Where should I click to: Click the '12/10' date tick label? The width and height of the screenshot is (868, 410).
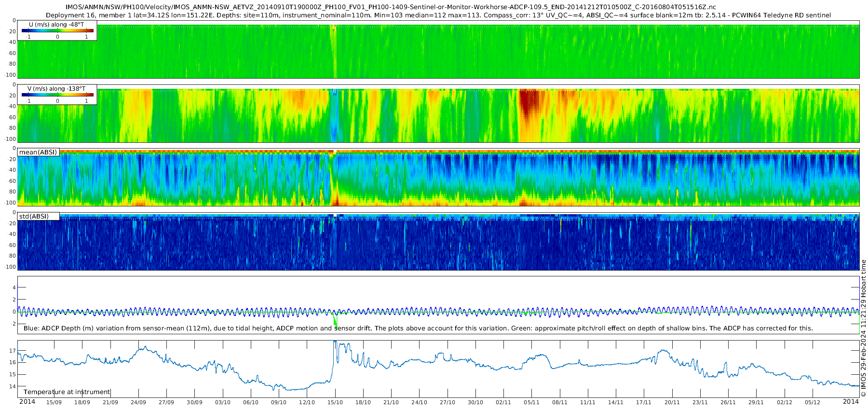307,402
